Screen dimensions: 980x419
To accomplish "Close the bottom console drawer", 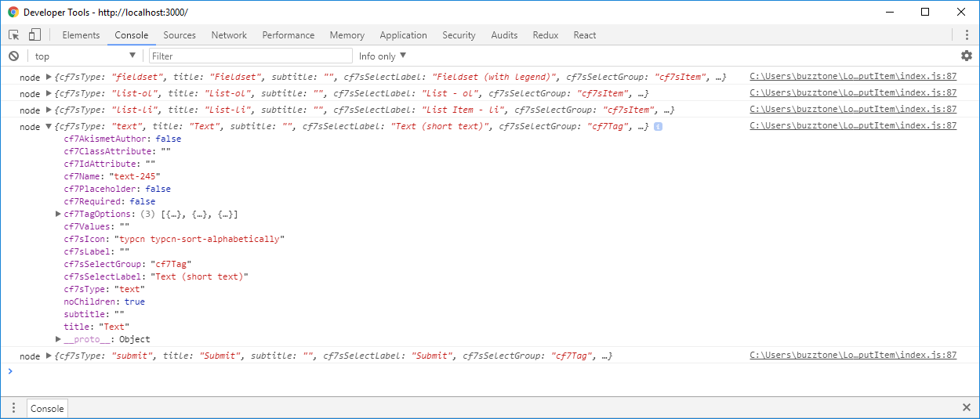I will click(x=966, y=408).
